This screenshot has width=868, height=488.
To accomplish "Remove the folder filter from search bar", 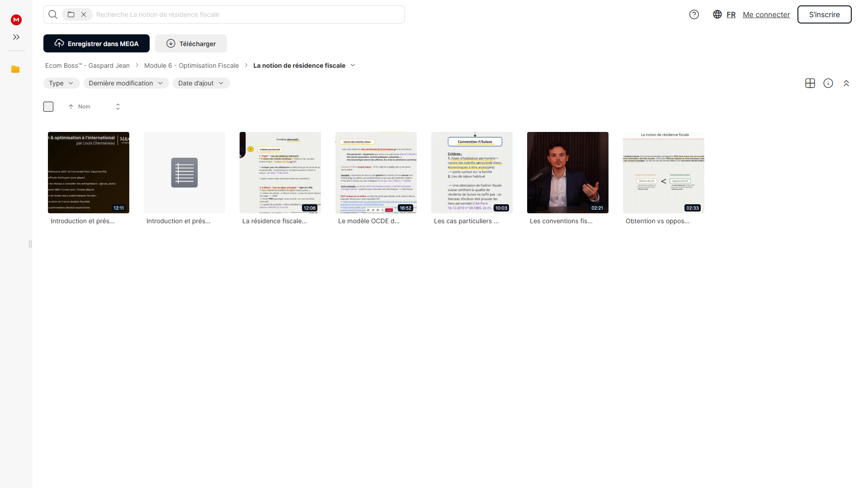I will click(x=84, y=14).
